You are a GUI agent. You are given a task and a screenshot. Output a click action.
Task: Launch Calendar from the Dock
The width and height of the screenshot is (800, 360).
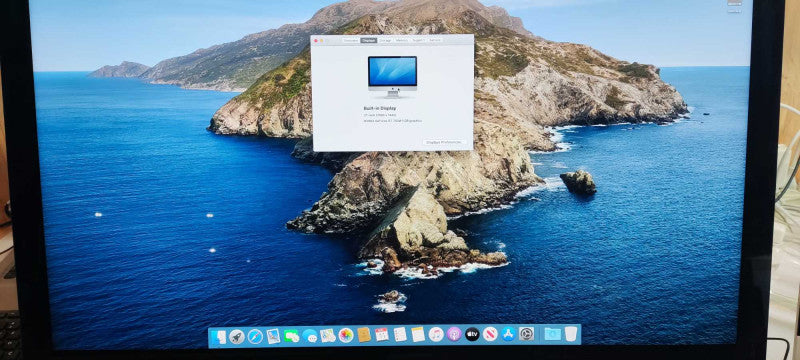pyautogui.click(x=382, y=335)
